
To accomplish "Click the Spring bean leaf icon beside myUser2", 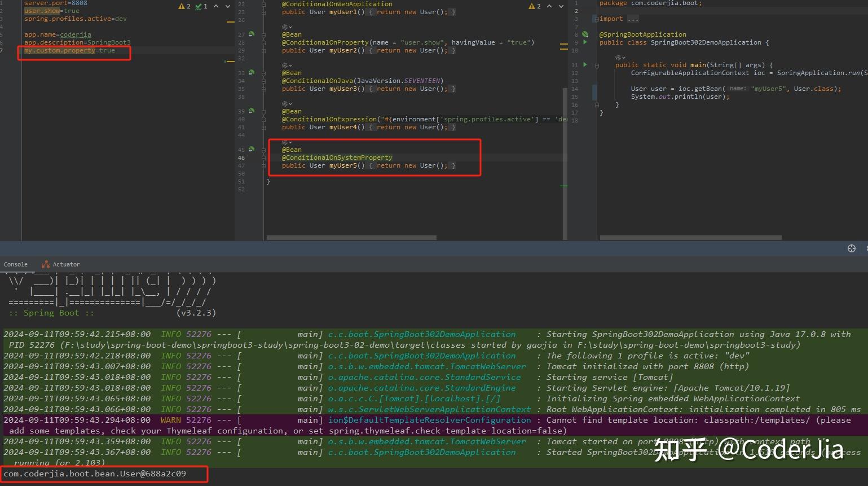I will pyautogui.click(x=252, y=34).
